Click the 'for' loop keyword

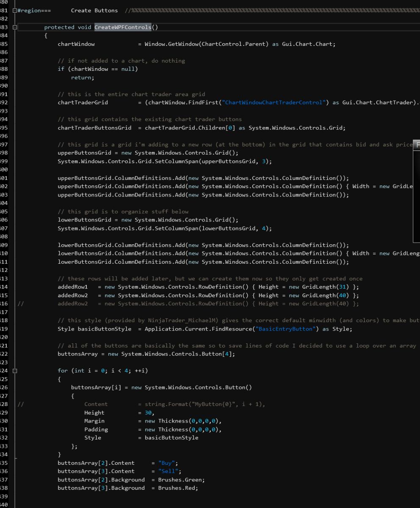coord(63,371)
